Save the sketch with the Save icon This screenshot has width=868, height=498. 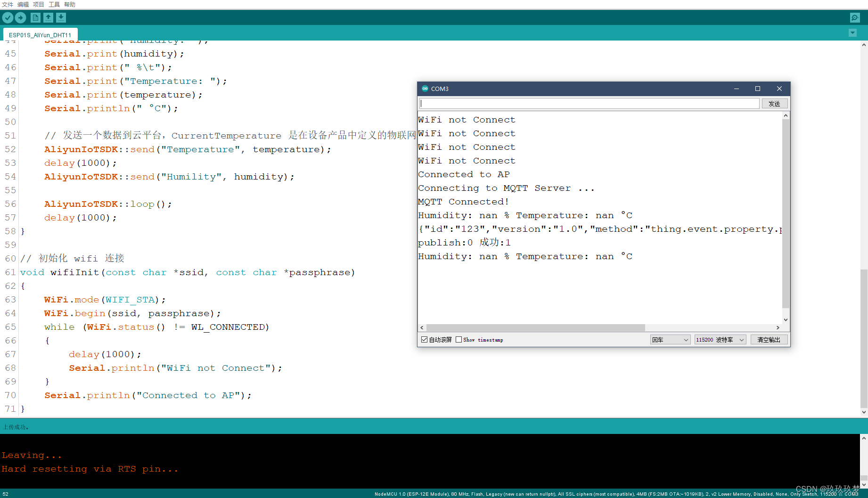(x=61, y=18)
